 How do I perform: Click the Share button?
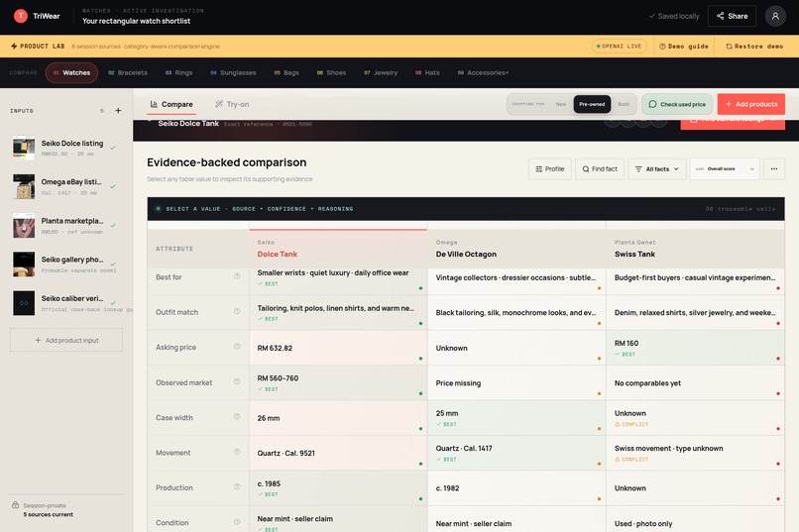pyautogui.click(x=732, y=16)
